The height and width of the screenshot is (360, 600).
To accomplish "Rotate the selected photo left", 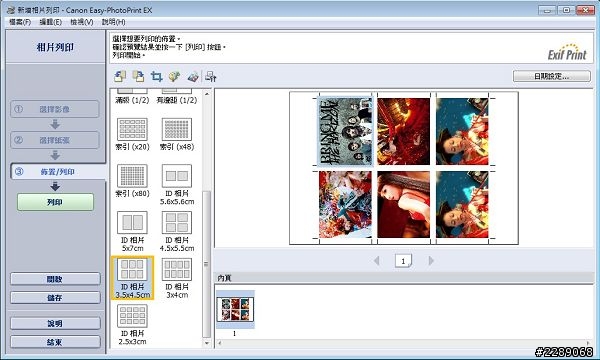I will click(120, 76).
